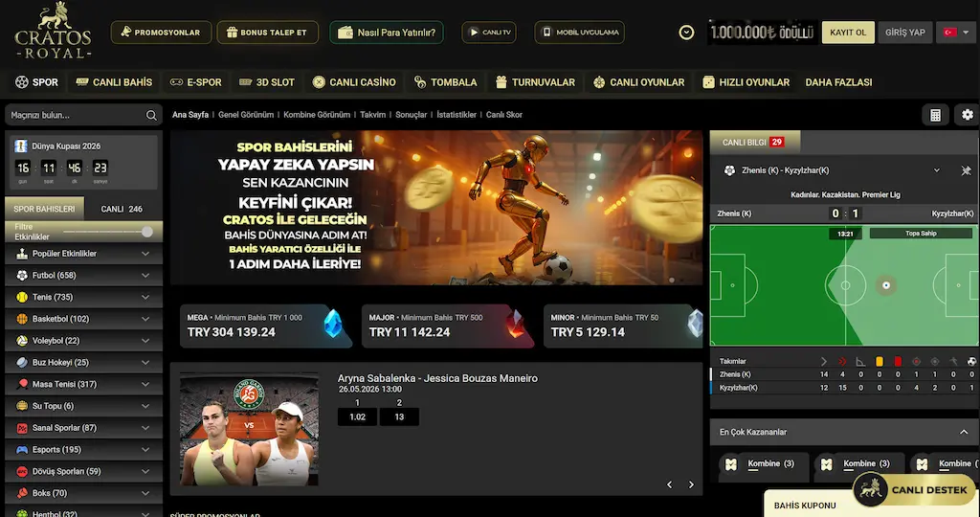Open the DAHA FAZLASI menu
The width and height of the screenshot is (980, 517).
[x=838, y=82]
